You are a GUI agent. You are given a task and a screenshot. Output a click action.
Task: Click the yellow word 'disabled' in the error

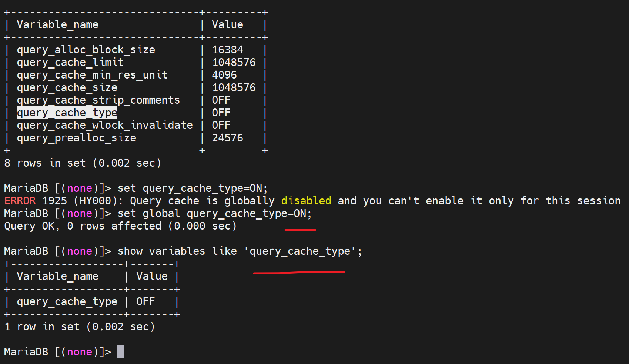pos(306,201)
